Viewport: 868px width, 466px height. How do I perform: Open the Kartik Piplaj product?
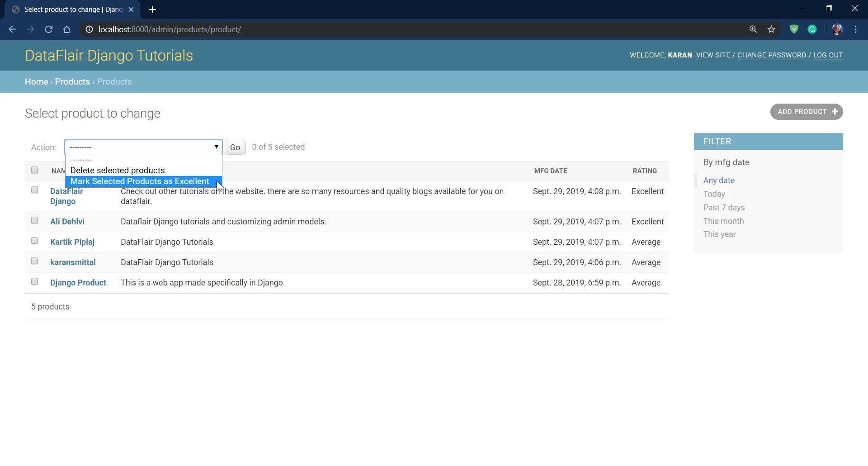pos(72,242)
